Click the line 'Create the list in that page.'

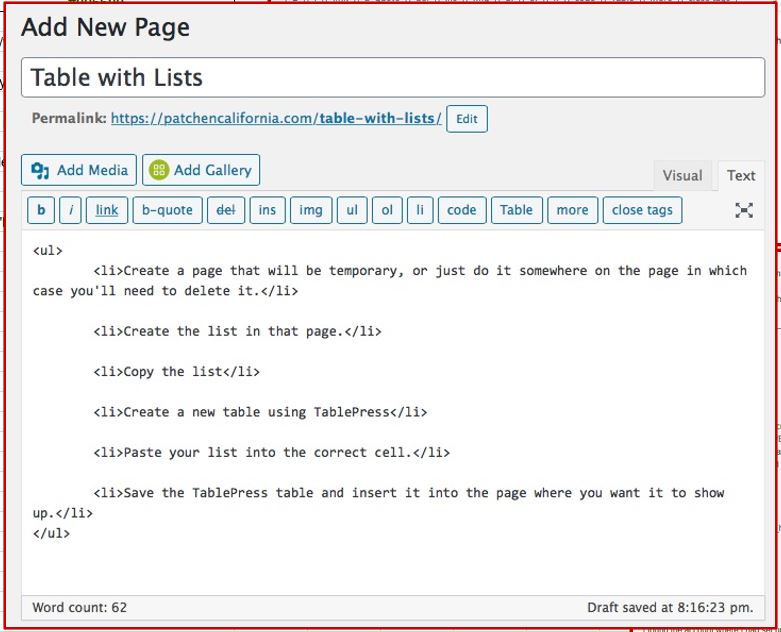[237, 332]
